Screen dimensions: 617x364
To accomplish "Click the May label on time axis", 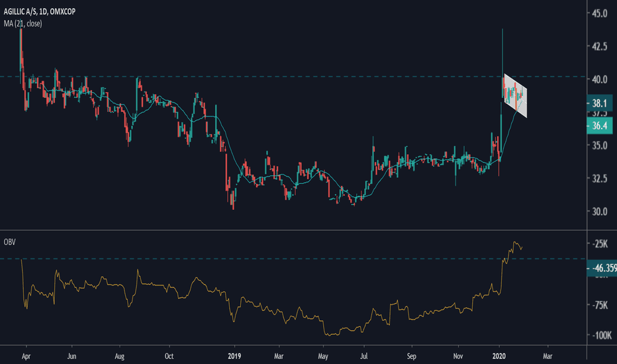I will click(x=323, y=356).
